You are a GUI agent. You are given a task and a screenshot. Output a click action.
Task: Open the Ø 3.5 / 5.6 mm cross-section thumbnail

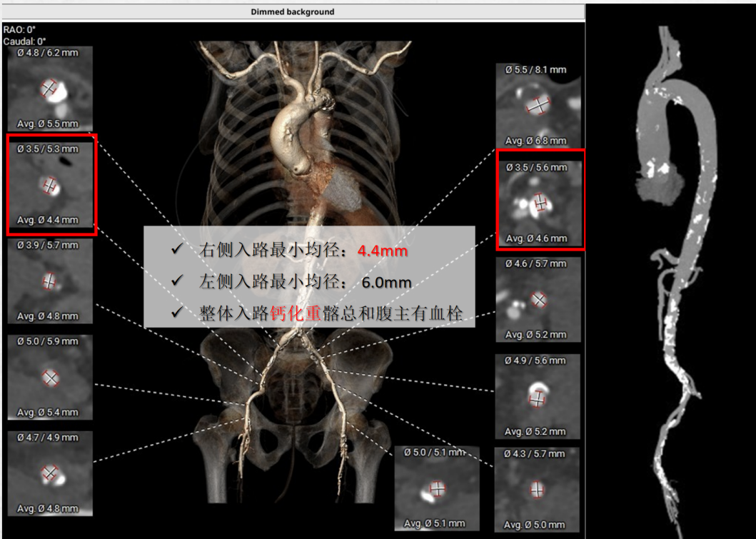540,203
